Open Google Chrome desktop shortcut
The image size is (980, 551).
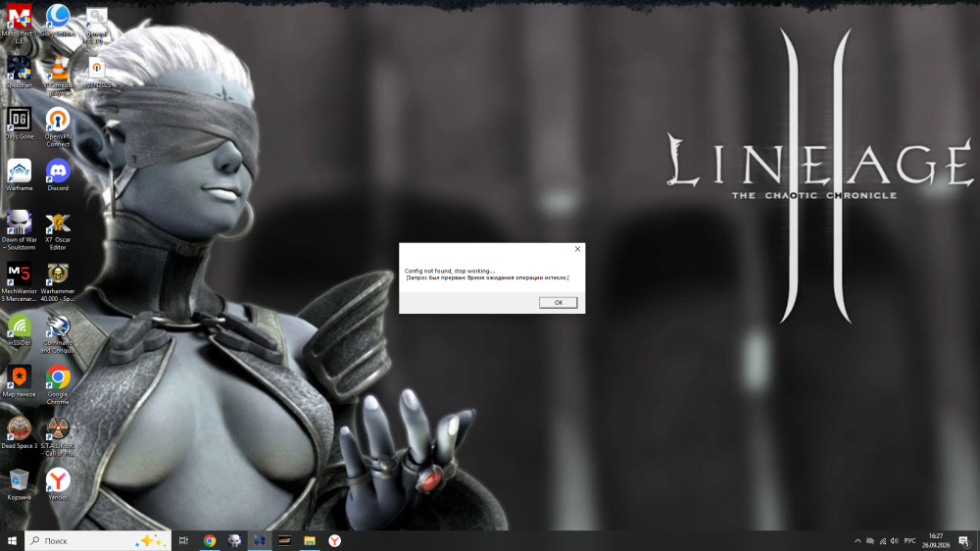(x=58, y=384)
